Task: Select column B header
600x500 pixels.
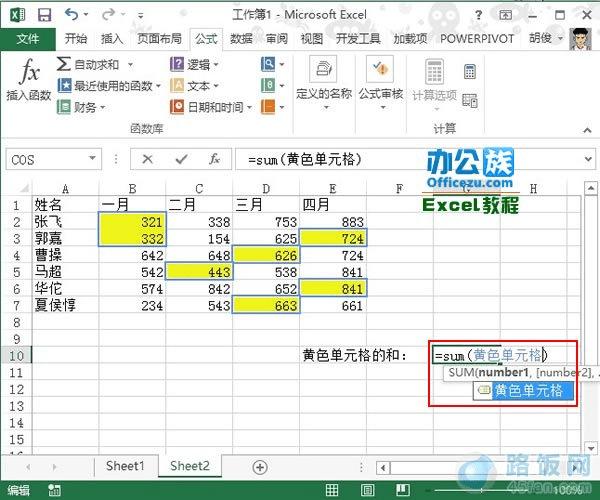Action: (x=132, y=189)
